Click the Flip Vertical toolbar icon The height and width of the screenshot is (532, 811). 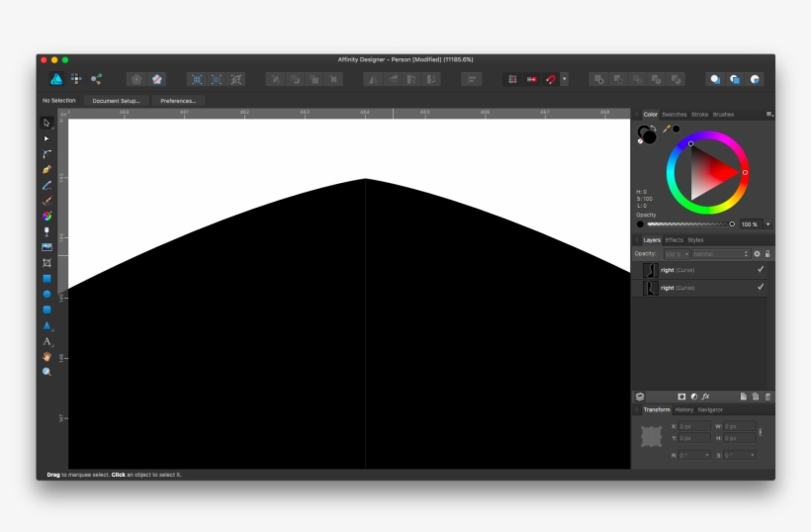coord(393,79)
